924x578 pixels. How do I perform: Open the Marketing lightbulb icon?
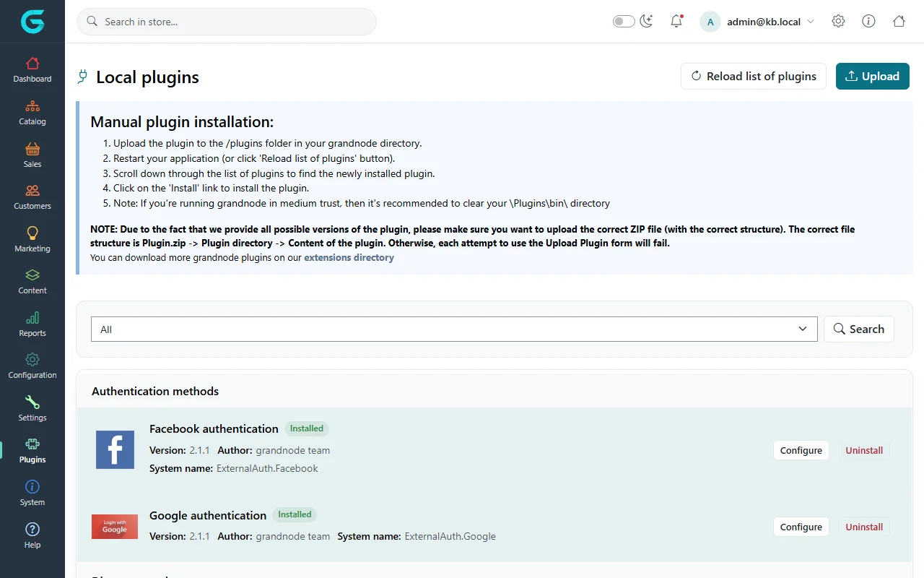32,233
